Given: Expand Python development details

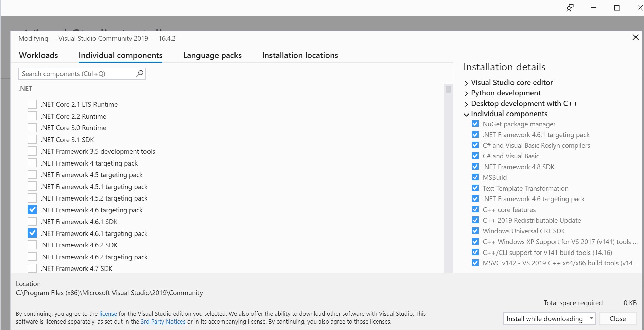Looking at the screenshot, I should click(x=466, y=93).
